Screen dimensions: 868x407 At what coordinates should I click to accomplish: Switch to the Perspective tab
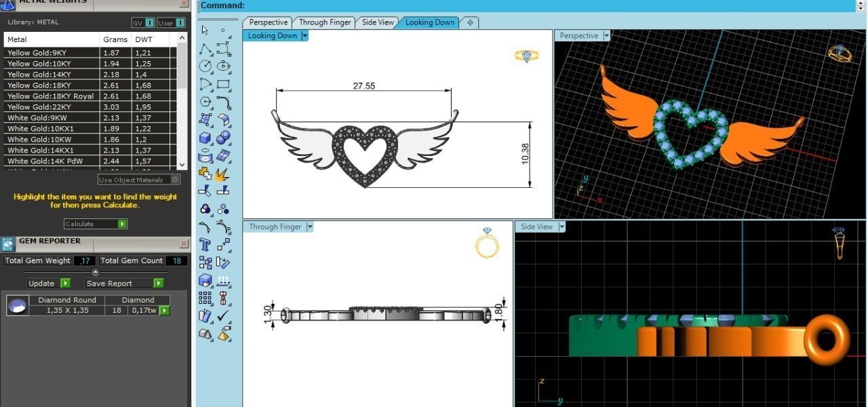pos(268,22)
